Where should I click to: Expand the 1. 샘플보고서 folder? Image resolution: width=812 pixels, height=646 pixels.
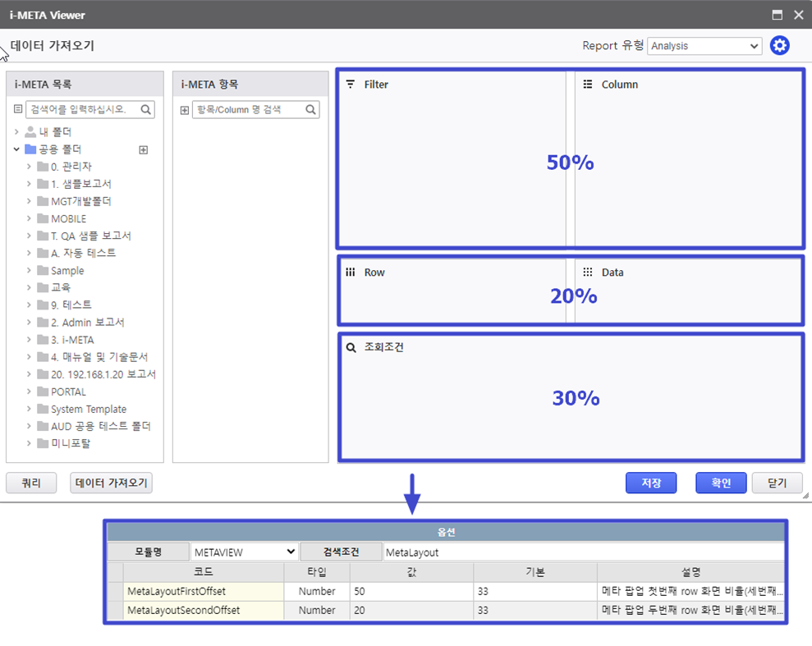click(30, 184)
